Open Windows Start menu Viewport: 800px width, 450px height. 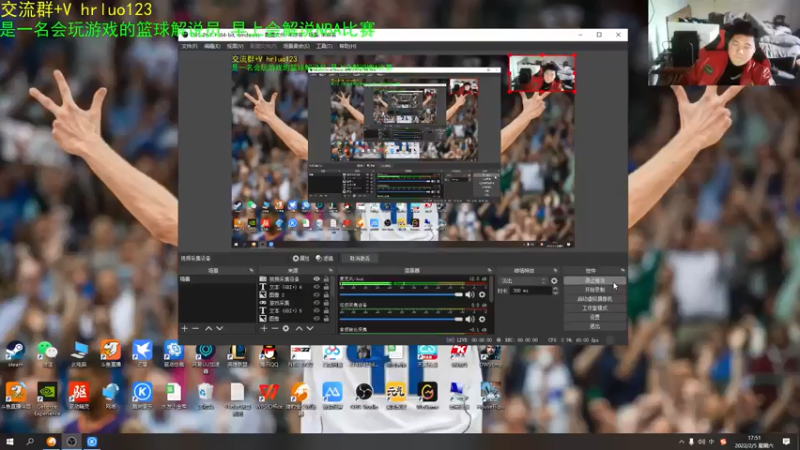(x=10, y=441)
